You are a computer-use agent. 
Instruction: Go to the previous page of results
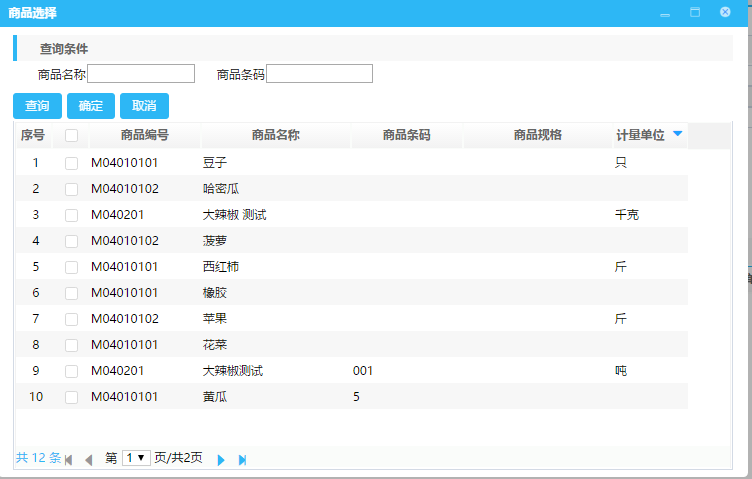[x=89, y=460]
